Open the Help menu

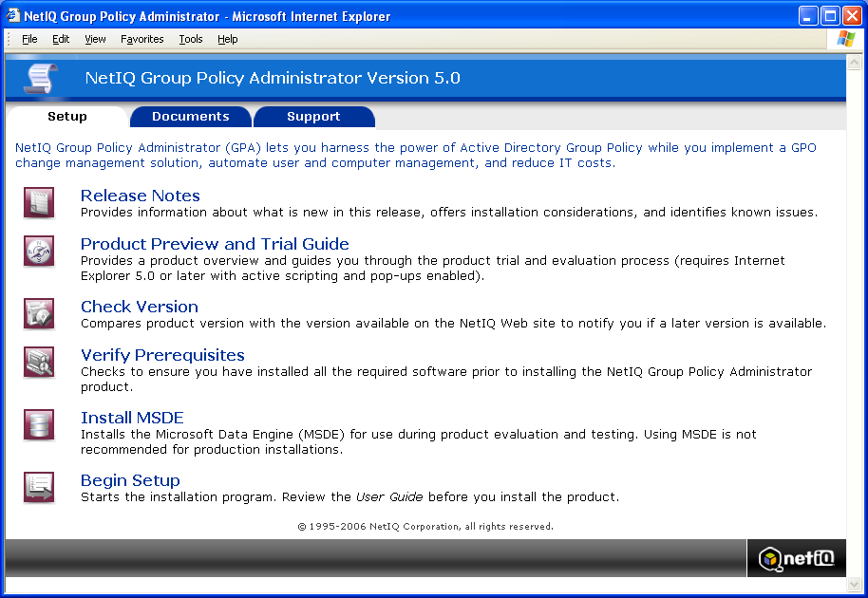pos(228,39)
